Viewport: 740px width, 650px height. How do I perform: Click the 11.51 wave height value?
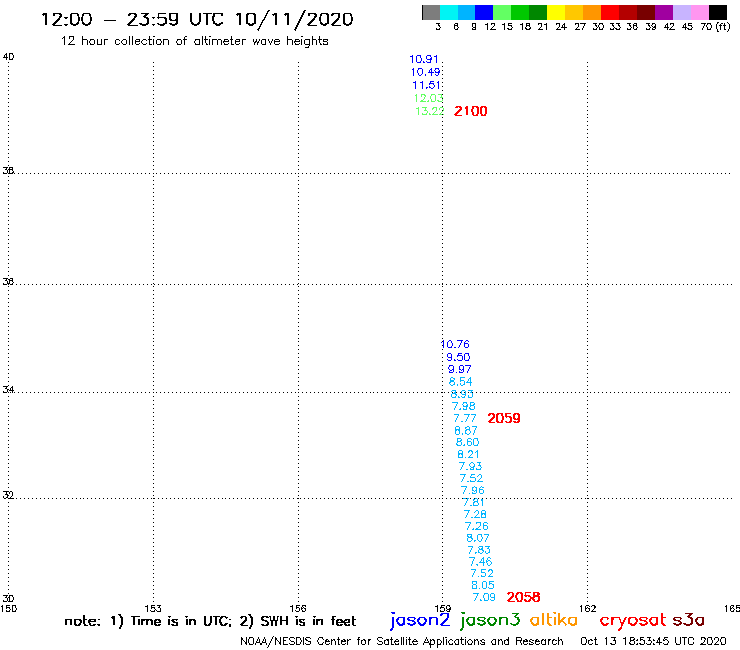[427, 85]
